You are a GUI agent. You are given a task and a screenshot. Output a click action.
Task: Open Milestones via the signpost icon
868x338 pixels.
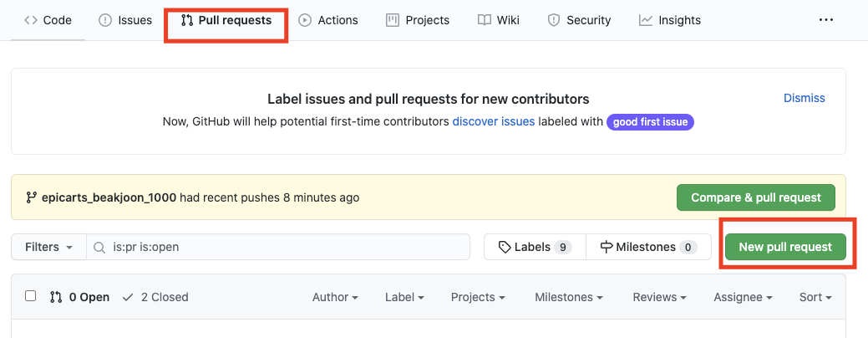coord(607,247)
